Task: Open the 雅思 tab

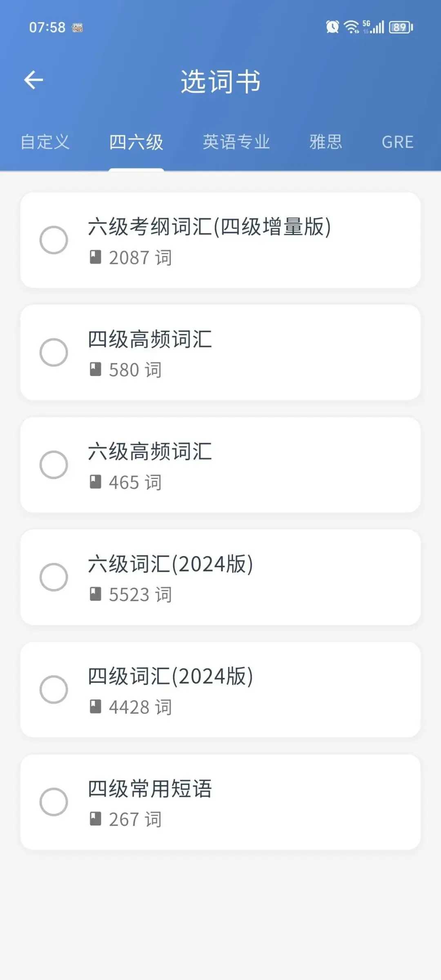Action: tap(325, 142)
